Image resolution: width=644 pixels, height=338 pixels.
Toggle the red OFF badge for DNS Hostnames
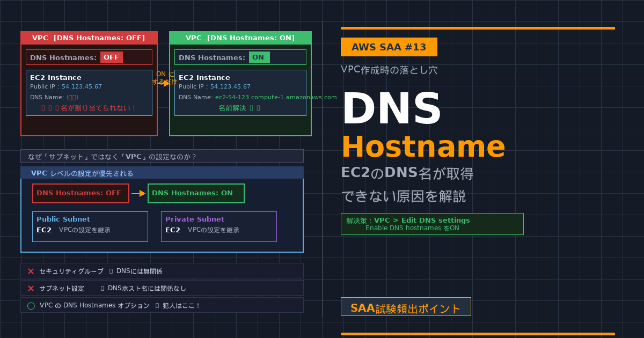[x=112, y=57]
